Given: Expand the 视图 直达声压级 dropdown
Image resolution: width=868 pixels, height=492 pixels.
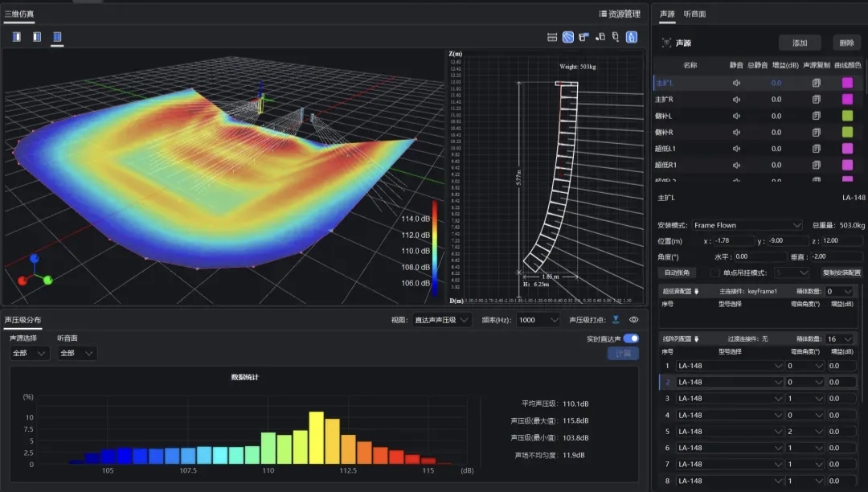Looking at the screenshot, I should (441, 320).
